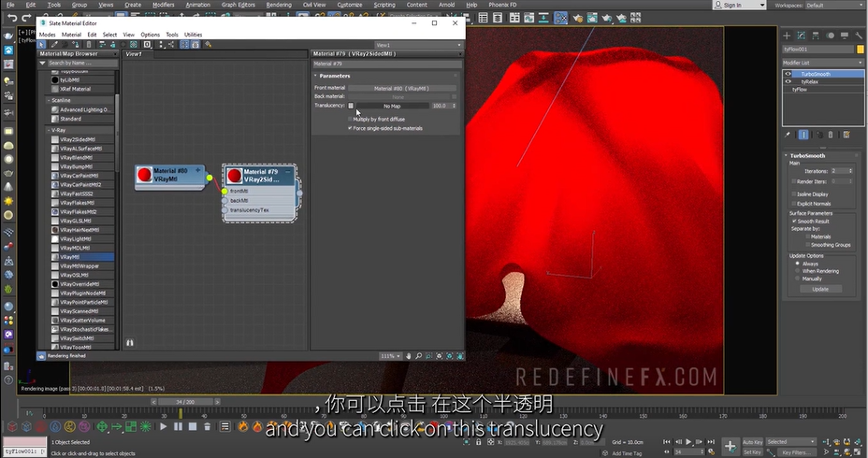Go to start frame button in time controls
The image size is (868, 458).
(x=667, y=442)
